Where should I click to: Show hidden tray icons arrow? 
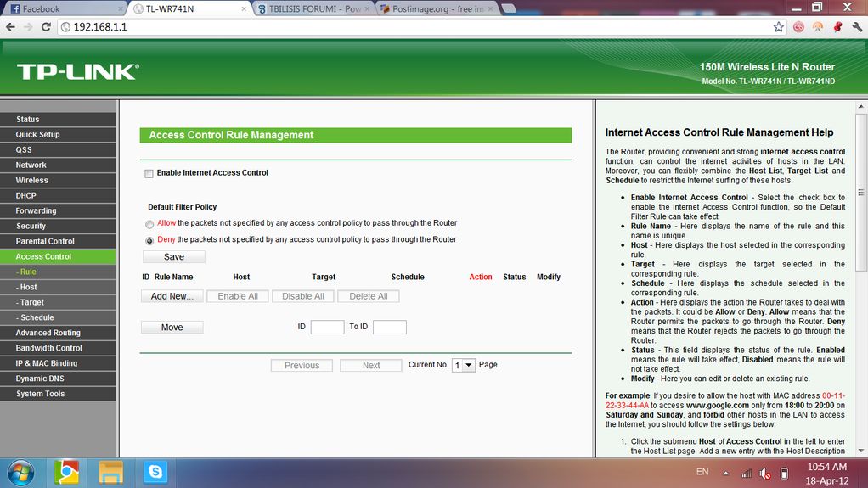pyautogui.click(x=725, y=473)
